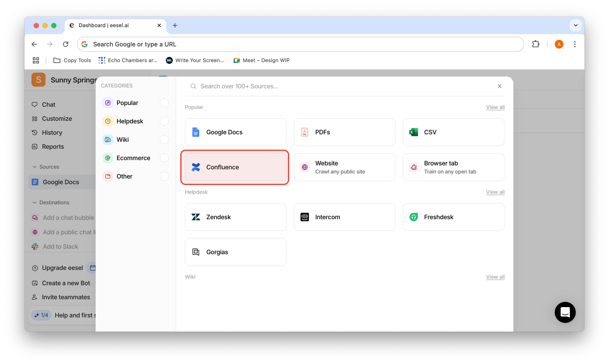Screen dimensions: 609x364
Task: Click the Wiki category icon
Action: [x=108, y=140]
